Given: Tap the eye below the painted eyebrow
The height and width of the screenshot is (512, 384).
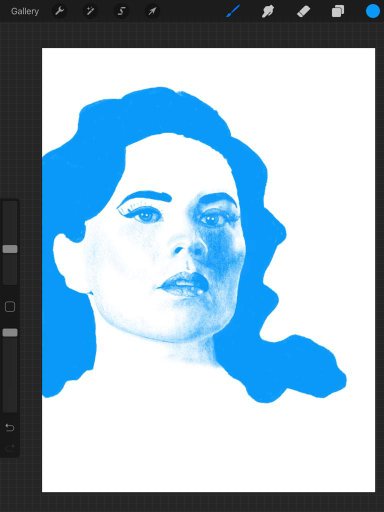Looking at the screenshot, I should pyautogui.click(x=147, y=216).
